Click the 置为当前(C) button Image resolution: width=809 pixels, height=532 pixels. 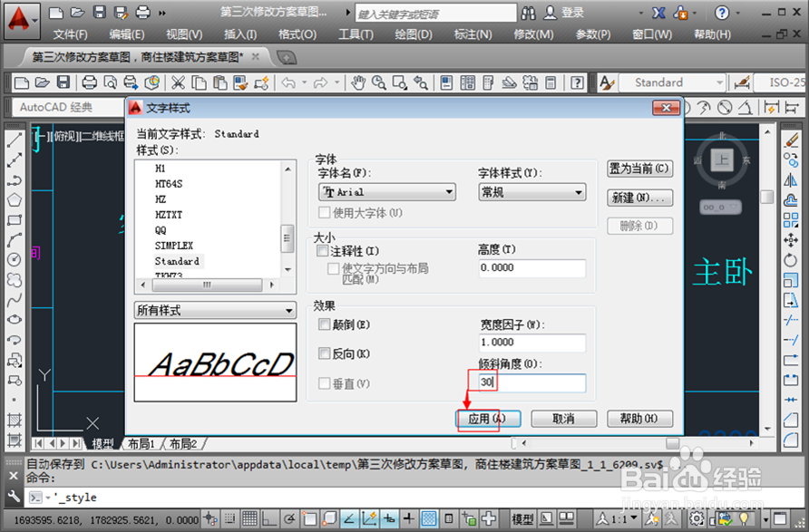pyautogui.click(x=639, y=169)
